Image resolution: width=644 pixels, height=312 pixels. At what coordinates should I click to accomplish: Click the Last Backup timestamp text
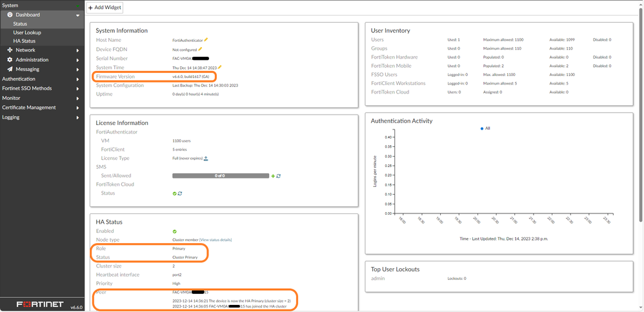pos(205,85)
